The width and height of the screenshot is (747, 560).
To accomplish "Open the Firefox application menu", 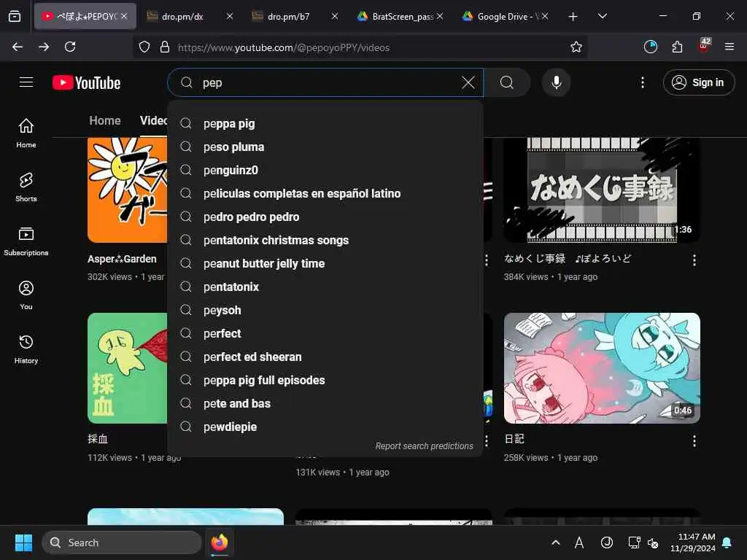I will tap(729, 47).
